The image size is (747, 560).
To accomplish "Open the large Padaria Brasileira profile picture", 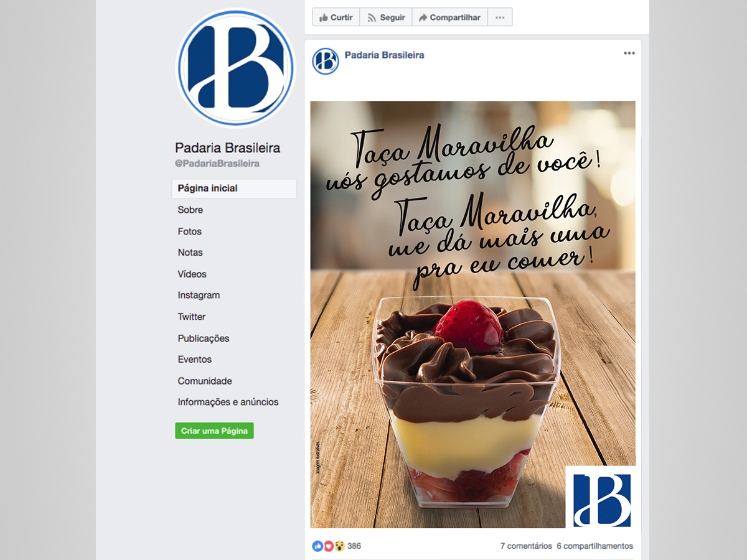I will click(236, 68).
